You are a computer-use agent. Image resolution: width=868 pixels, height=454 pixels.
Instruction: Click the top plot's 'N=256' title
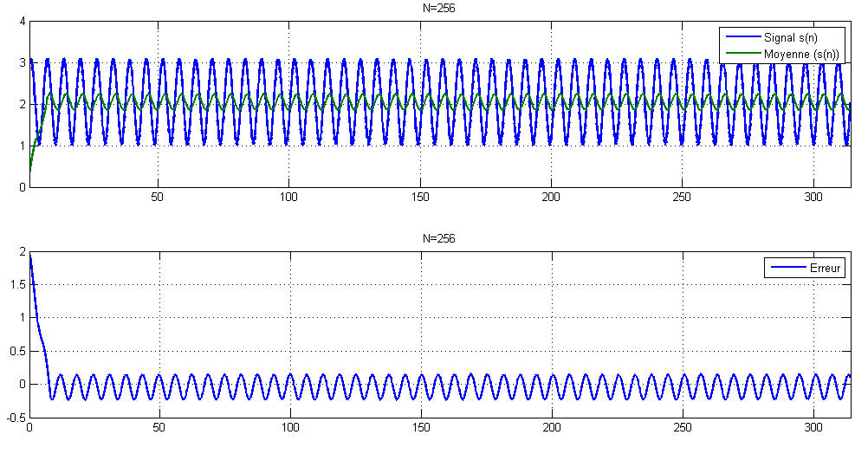[440, 8]
